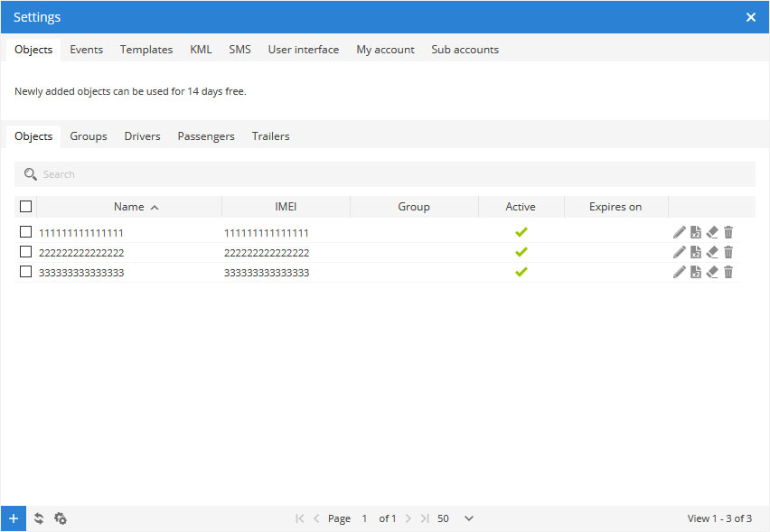
Task: Go to next page of results
Action: pyautogui.click(x=408, y=518)
